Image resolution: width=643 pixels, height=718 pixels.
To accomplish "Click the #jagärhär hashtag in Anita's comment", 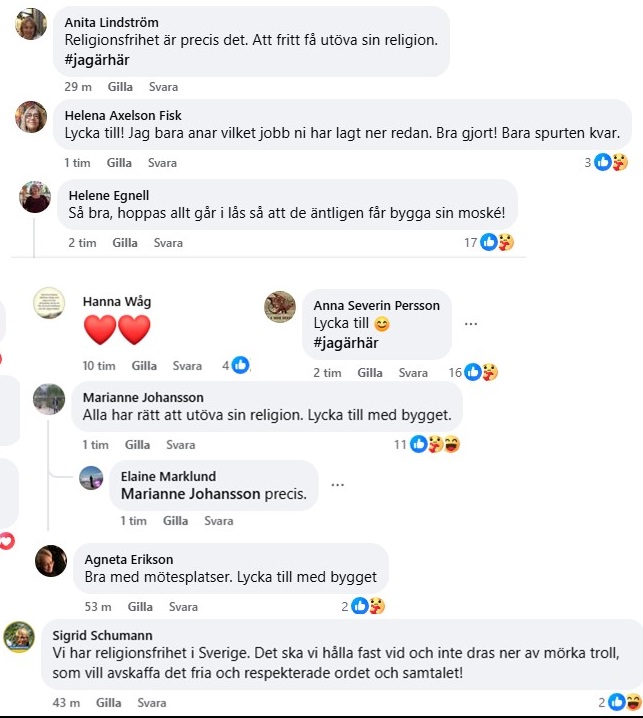I will (97, 59).
